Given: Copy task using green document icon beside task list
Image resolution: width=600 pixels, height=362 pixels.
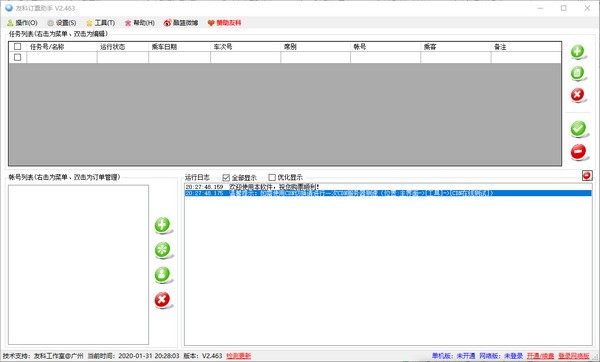Looking at the screenshot, I should coord(577,73).
